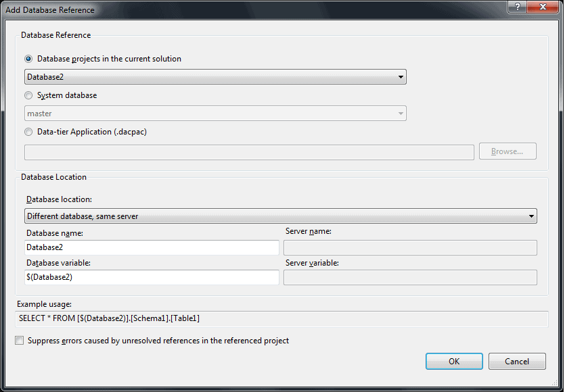Close the dialog with the X icon
565x392 pixels.
543,7
